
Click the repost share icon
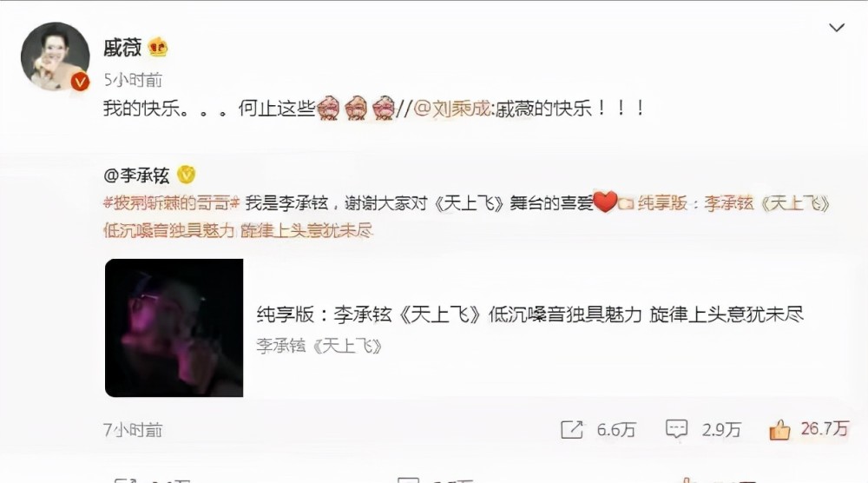[x=572, y=429]
